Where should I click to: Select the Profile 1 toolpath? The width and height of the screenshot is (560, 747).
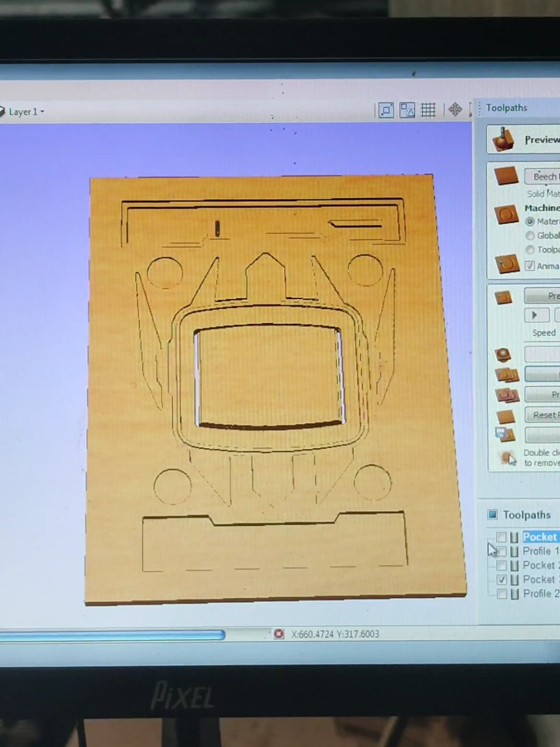pyautogui.click(x=541, y=551)
